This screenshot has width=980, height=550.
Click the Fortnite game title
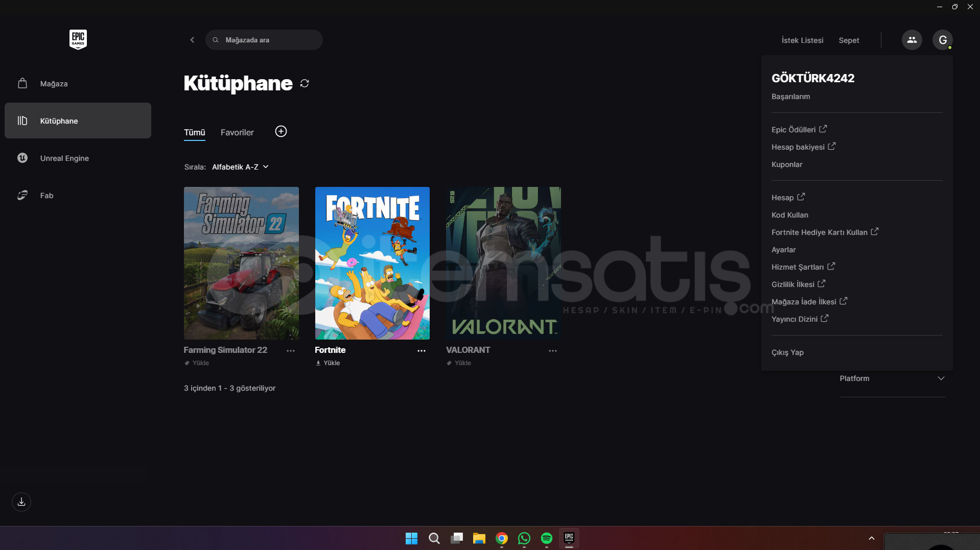coord(330,350)
